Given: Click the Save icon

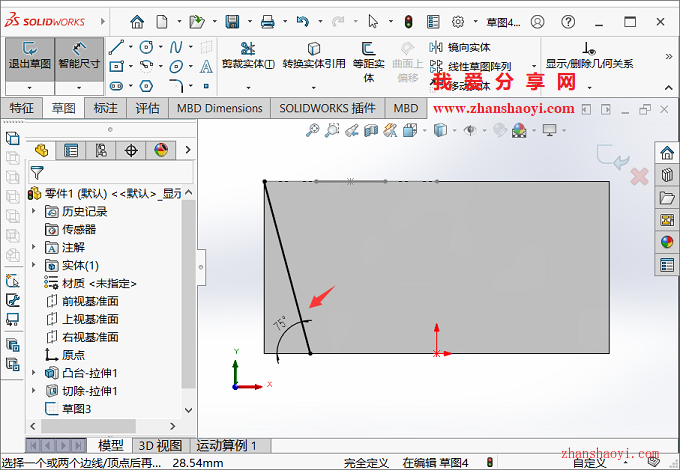Looking at the screenshot, I should click(x=232, y=21).
